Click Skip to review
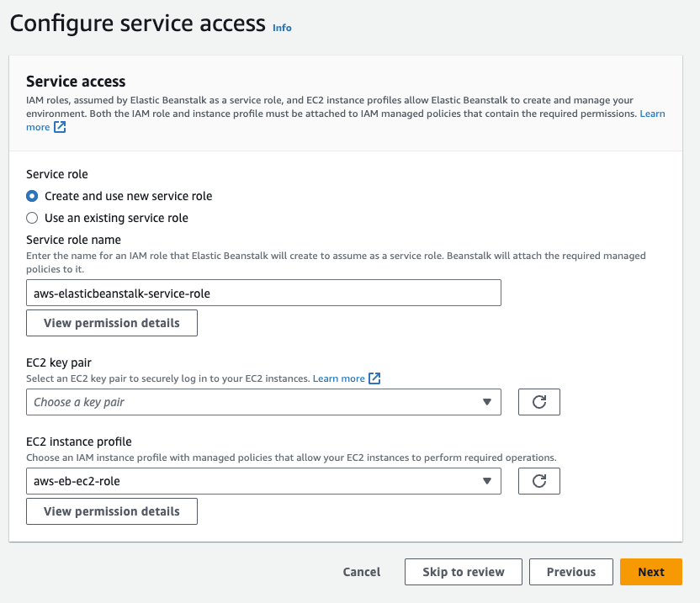Image resolution: width=700 pixels, height=603 pixels. pos(463,572)
